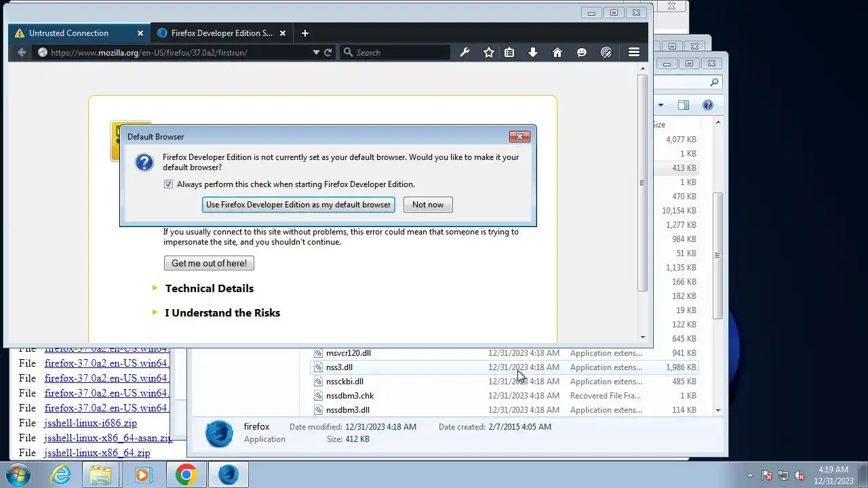Viewport: 868px width, 488px height.
Task: Click the taskbar clock showing 4:19 AM
Action: (834, 475)
